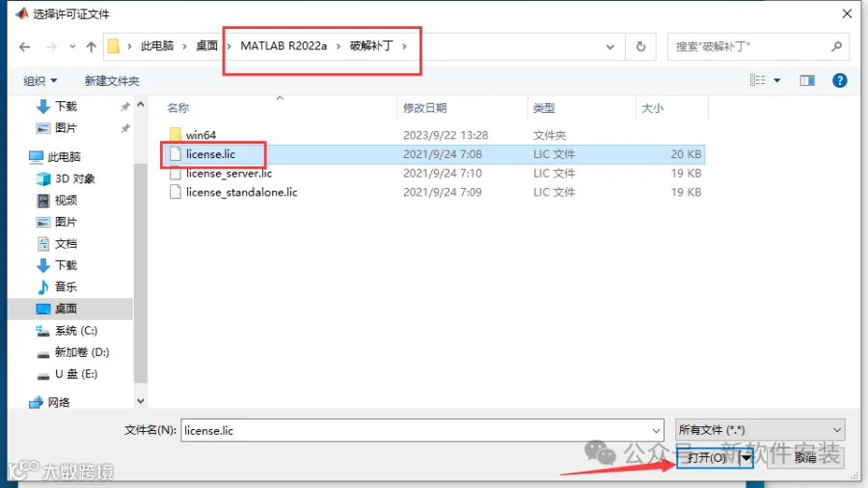868x488 pixels.
Task: Click MATLAB R2022a in the address breadcrumb
Action: [284, 46]
